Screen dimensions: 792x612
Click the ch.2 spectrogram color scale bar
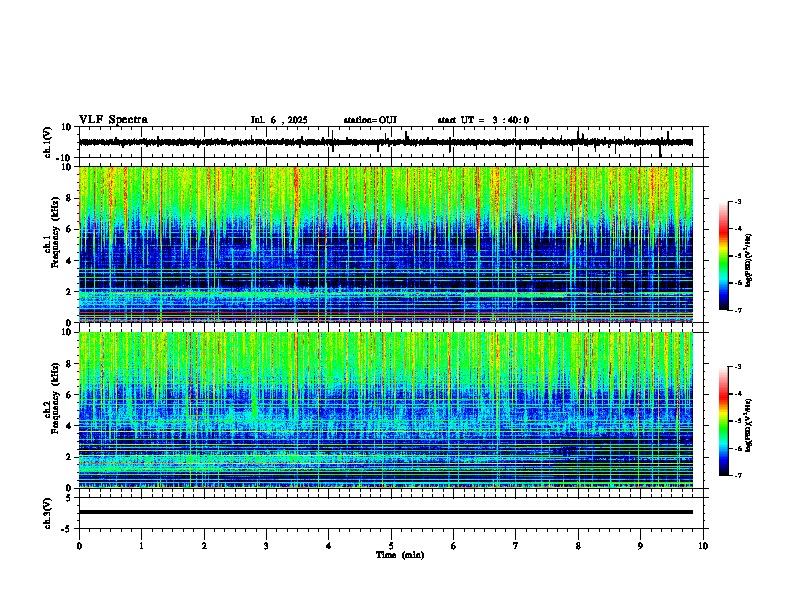pos(723,421)
